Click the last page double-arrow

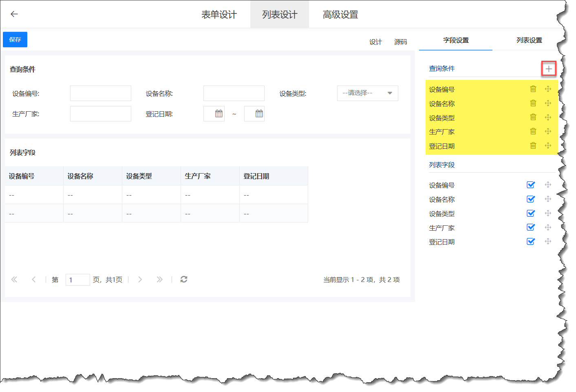click(x=160, y=279)
